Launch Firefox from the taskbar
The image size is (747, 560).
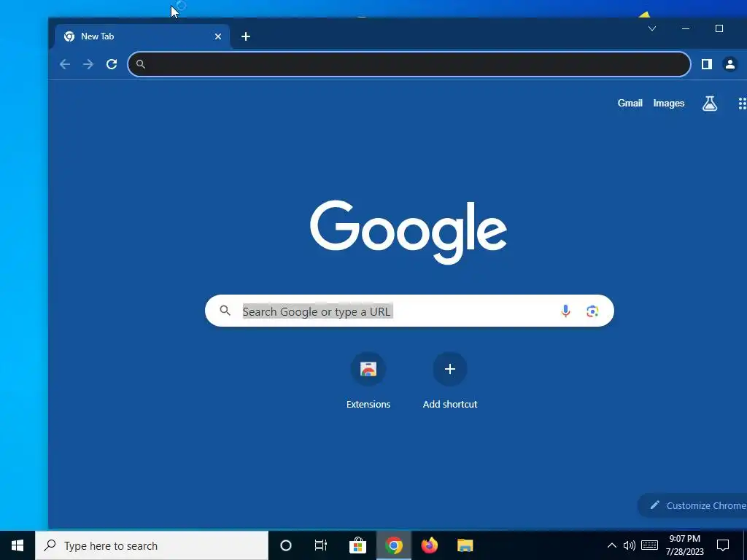pyautogui.click(x=429, y=545)
